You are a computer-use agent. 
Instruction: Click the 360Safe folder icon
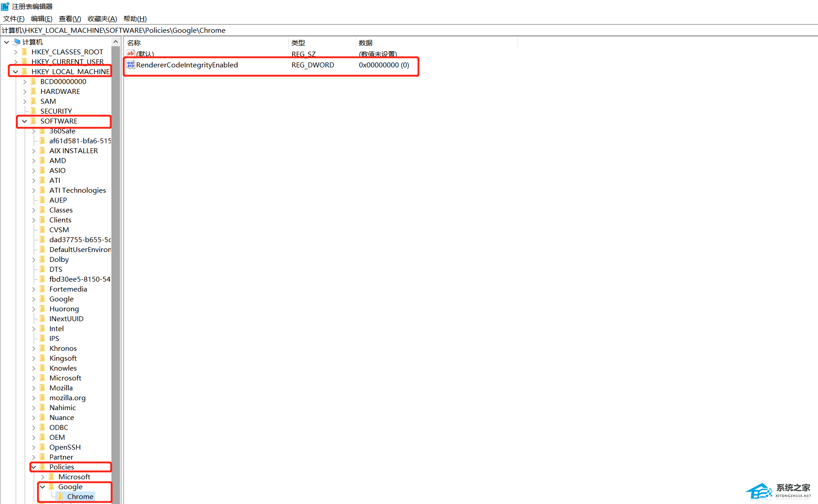click(43, 131)
